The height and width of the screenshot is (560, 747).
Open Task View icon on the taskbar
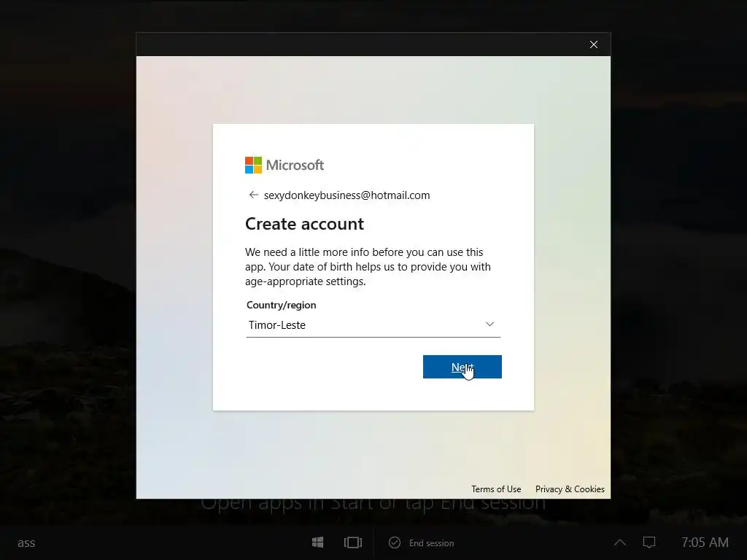(x=353, y=542)
